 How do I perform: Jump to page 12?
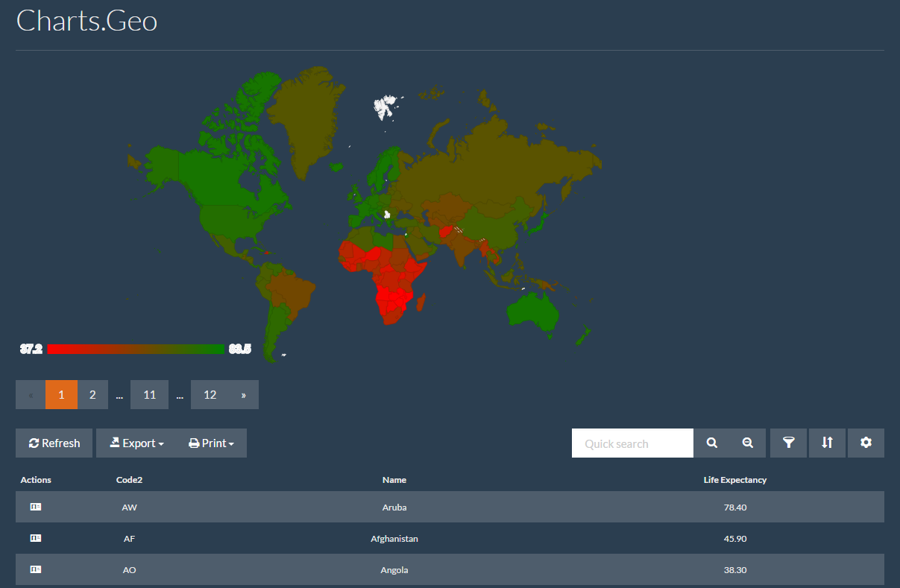pyautogui.click(x=210, y=394)
